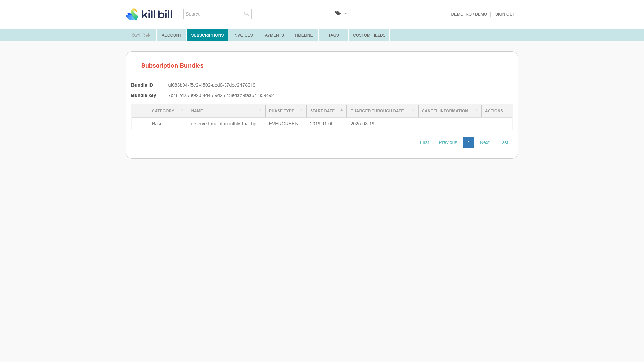Image resolution: width=644 pixels, height=362 pixels.
Task: Click the Kill Bill logo
Action: pyautogui.click(x=149, y=14)
